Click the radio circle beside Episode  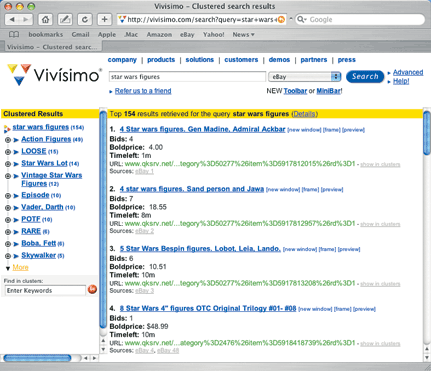click(8, 196)
